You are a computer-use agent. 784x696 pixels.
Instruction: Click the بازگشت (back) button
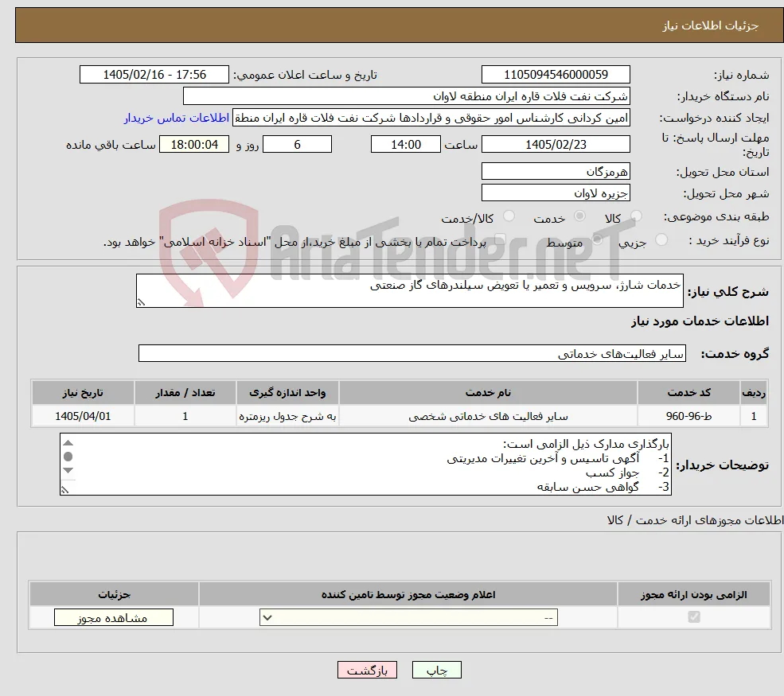(367, 670)
